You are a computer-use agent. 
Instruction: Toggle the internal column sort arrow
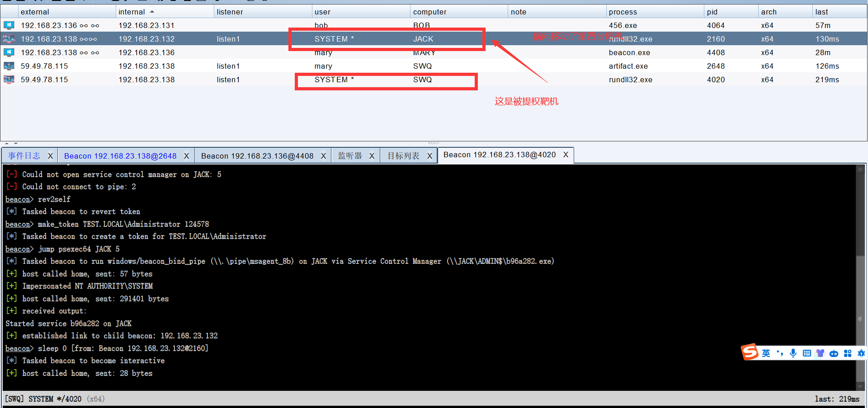(152, 12)
